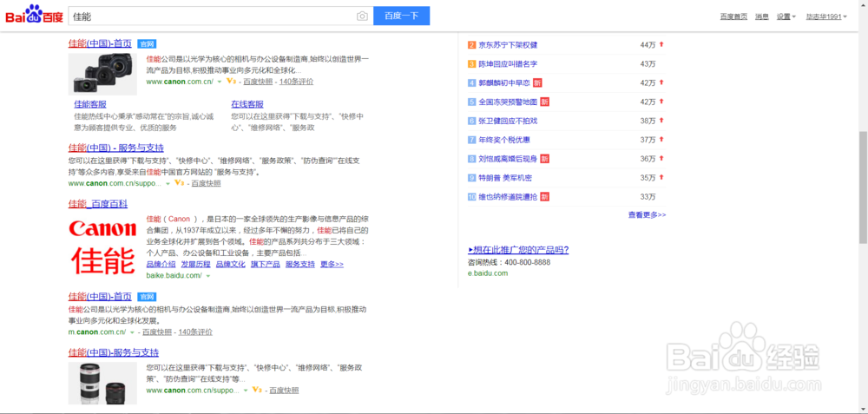Click V3 credibility icon of first result
Image resolution: width=868 pixels, height=414 pixels.
[232, 82]
